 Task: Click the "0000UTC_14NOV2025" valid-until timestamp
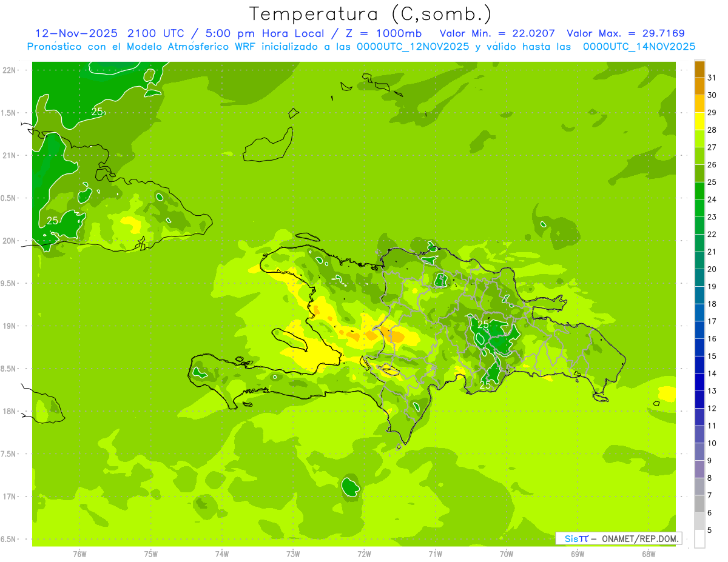pyautogui.click(x=639, y=47)
